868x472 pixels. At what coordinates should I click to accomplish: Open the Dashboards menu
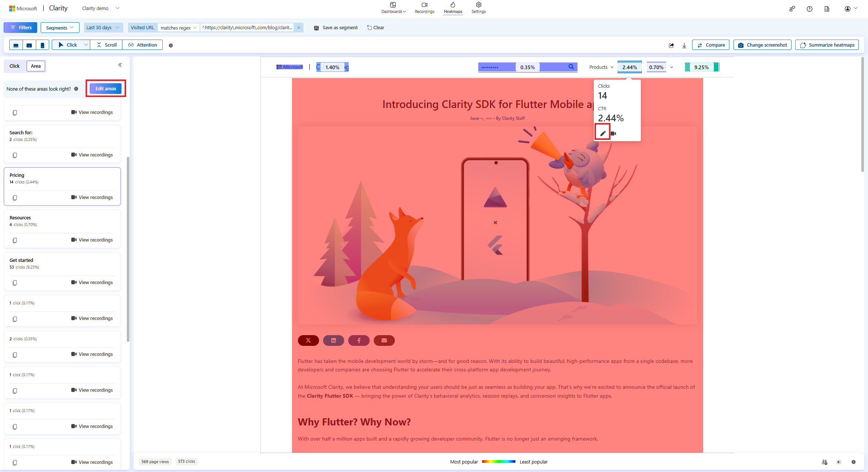tap(393, 7)
